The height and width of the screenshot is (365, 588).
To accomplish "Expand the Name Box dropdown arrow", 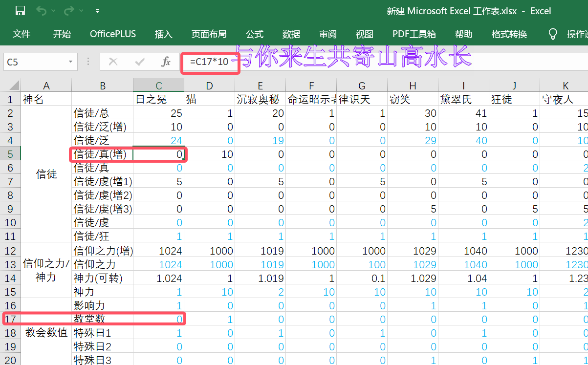I will (70, 62).
